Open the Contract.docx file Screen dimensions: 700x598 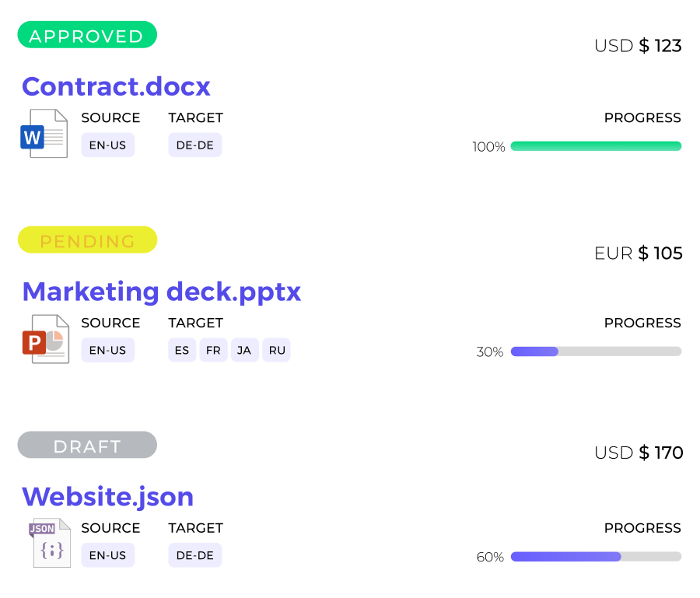tap(116, 86)
